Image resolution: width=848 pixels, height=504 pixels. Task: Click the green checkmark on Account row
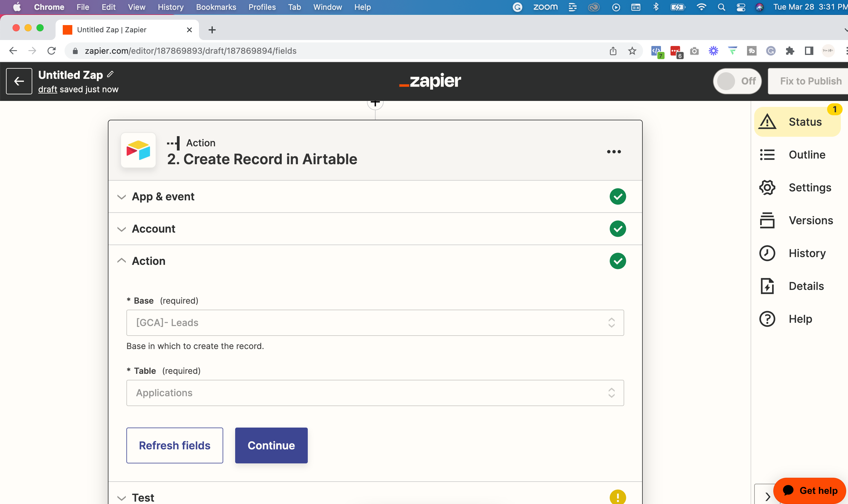coord(618,229)
